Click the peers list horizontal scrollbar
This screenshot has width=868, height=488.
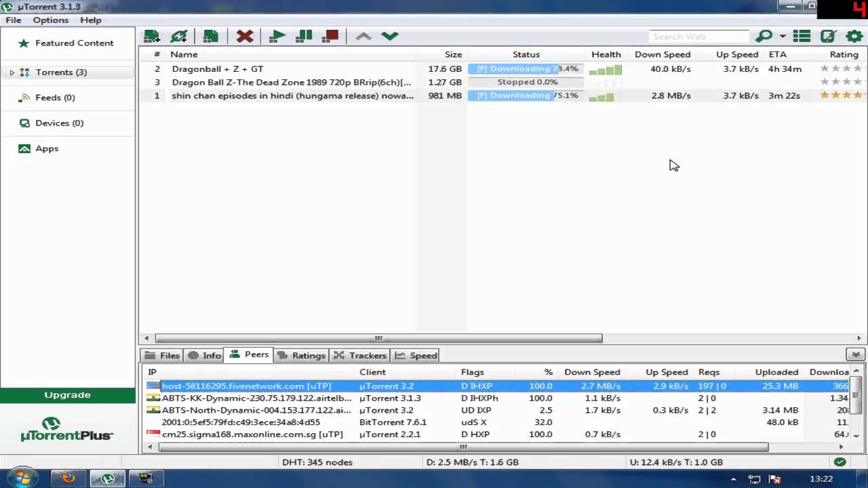pyautogui.click(x=463, y=447)
